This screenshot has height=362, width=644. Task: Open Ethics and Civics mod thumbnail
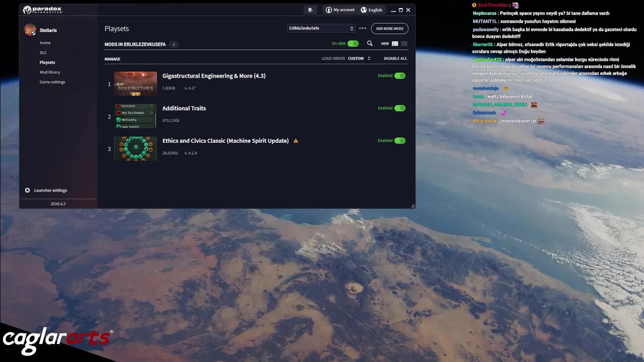tap(135, 149)
